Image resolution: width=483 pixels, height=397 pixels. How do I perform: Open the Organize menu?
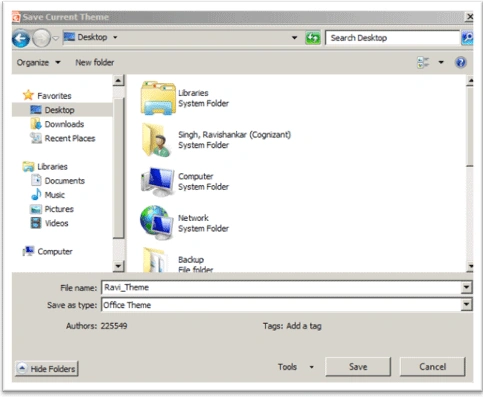pos(38,62)
